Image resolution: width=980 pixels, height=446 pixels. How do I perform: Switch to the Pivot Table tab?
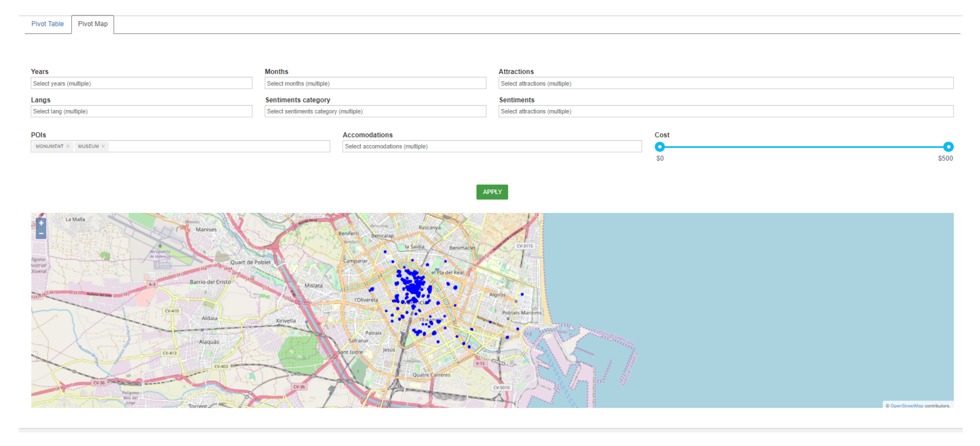point(47,24)
